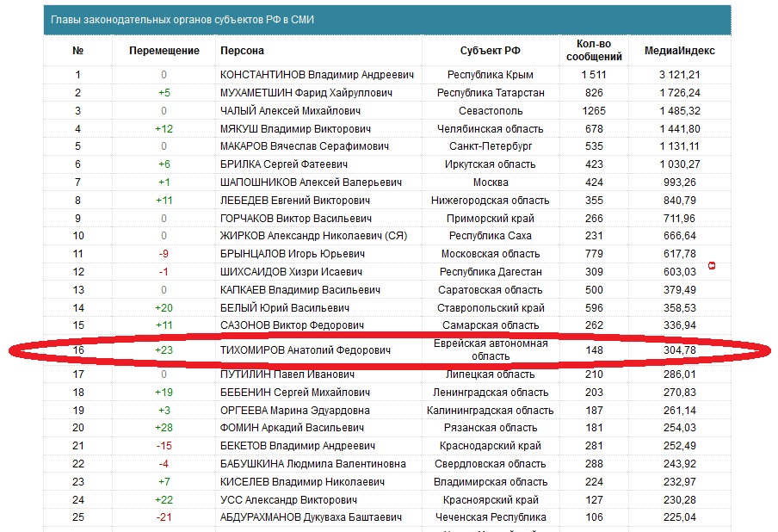Select the cell 'Москва'

pyautogui.click(x=491, y=182)
